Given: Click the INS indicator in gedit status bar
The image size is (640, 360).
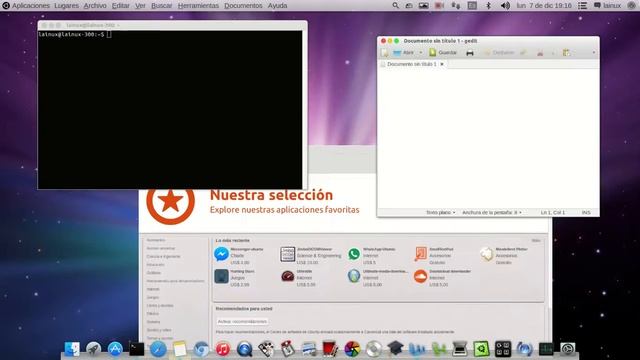Looking at the screenshot, I should [586, 212].
